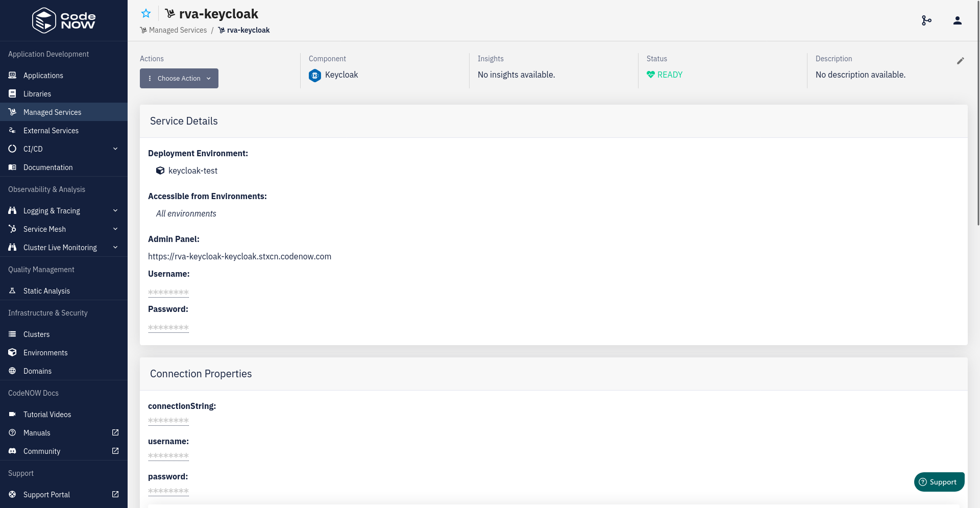Viewport: 980px width, 508px height.
Task: Reveal the connection username masked value
Action: (168, 456)
